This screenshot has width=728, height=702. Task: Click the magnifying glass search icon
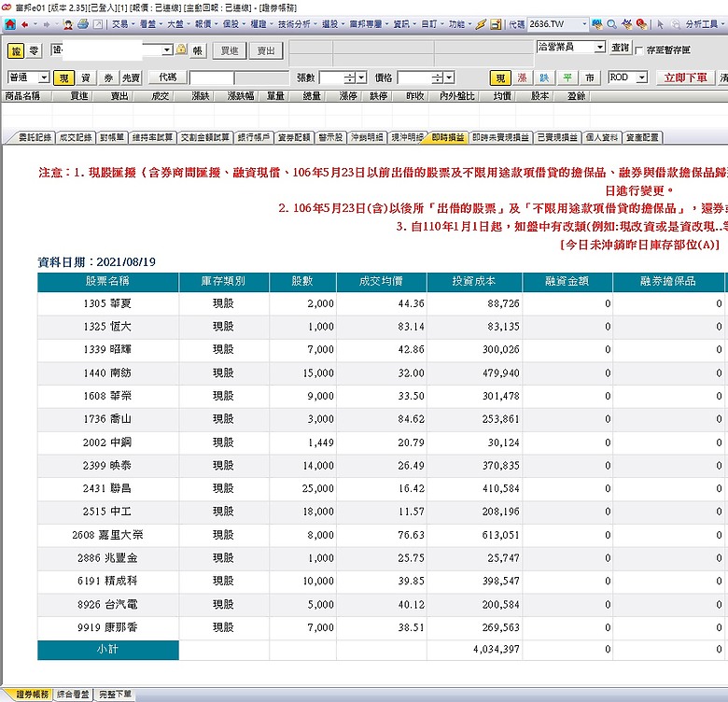pos(612,24)
